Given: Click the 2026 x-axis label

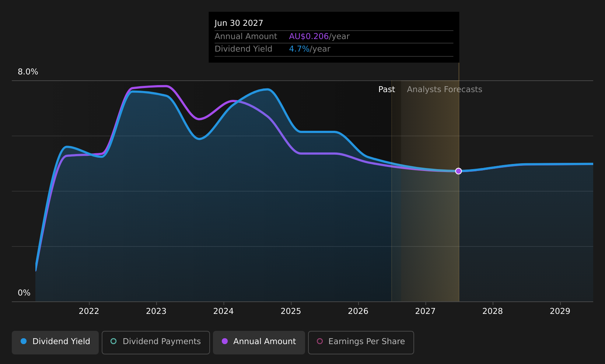Looking at the screenshot, I should coord(358,311).
